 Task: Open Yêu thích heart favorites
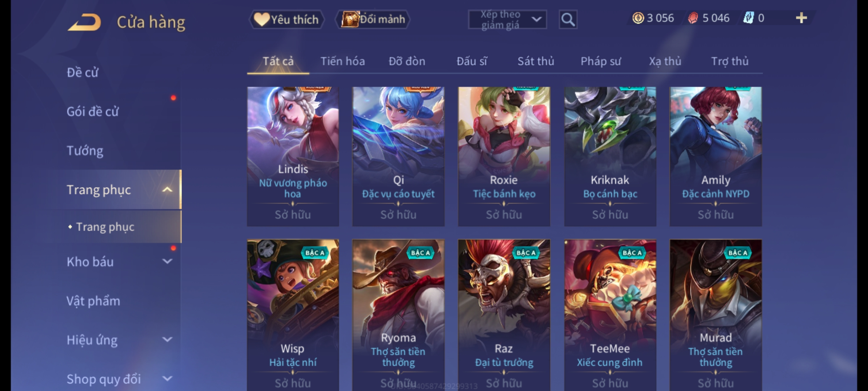286,20
